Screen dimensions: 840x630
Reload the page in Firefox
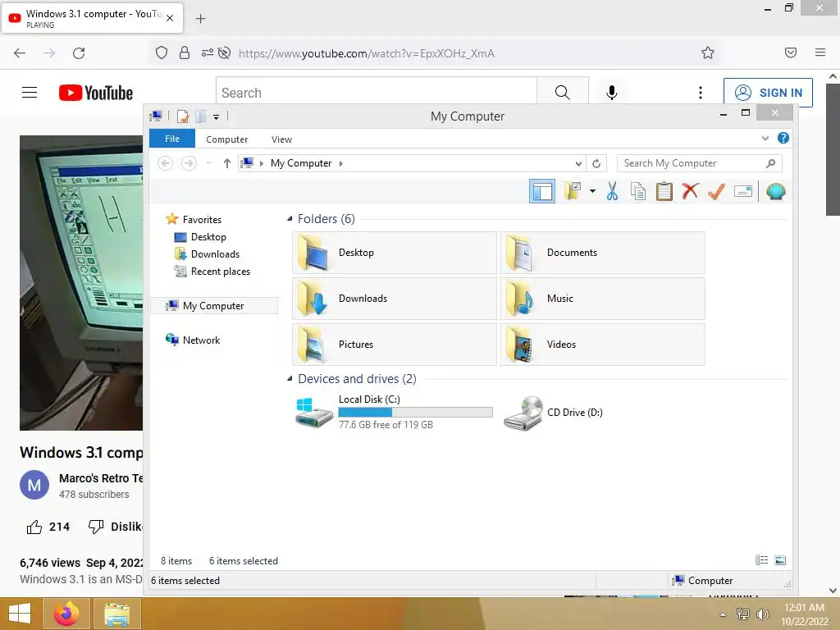(79, 53)
